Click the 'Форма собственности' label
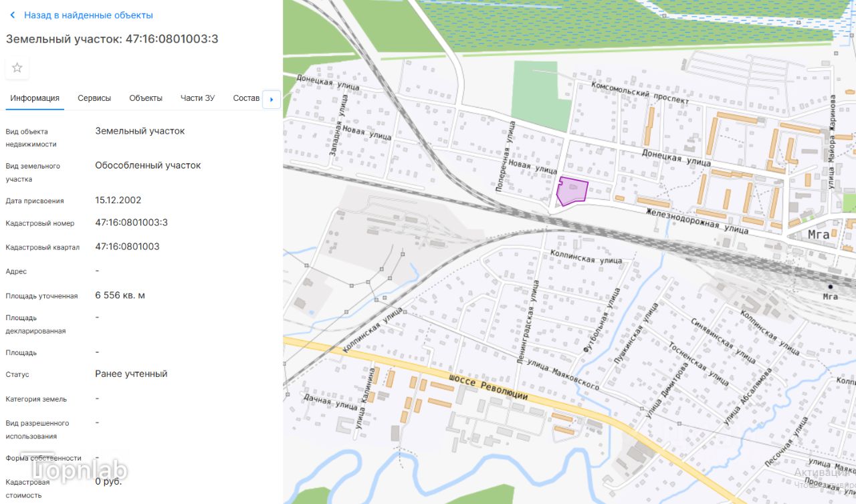856x504 pixels. tap(43, 458)
